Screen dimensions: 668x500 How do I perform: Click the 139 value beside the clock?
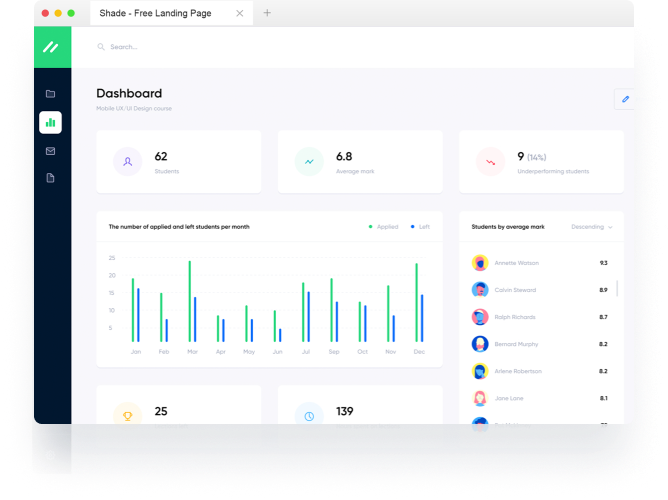coord(345,411)
